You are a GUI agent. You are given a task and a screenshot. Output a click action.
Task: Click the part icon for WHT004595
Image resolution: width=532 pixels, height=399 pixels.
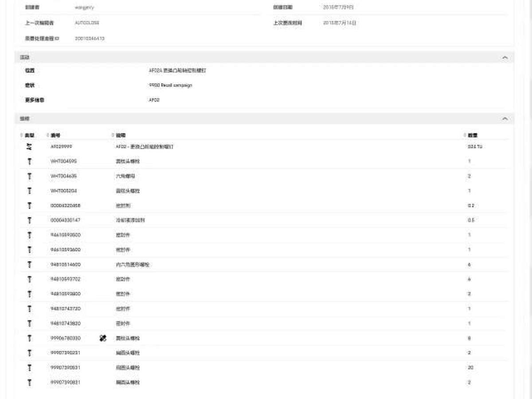coord(30,161)
